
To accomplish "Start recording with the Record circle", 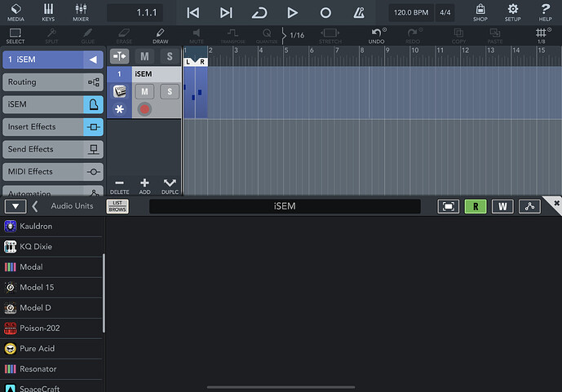I will (x=325, y=13).
